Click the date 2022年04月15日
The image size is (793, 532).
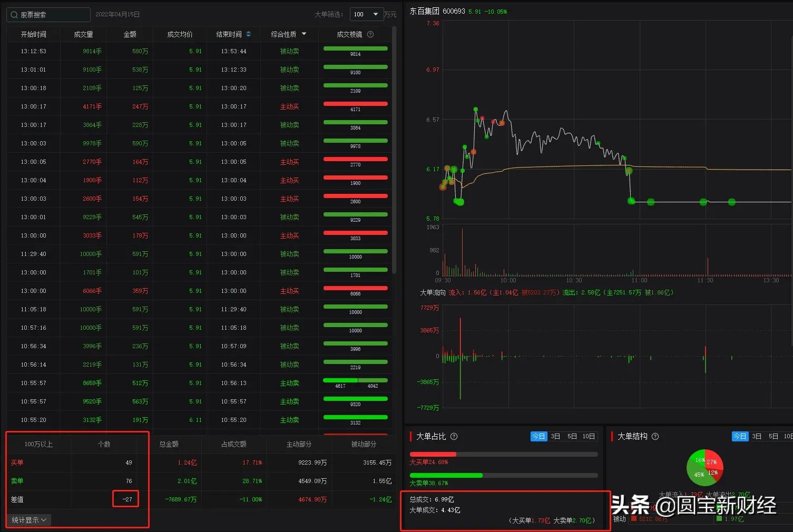click(118, 15)
